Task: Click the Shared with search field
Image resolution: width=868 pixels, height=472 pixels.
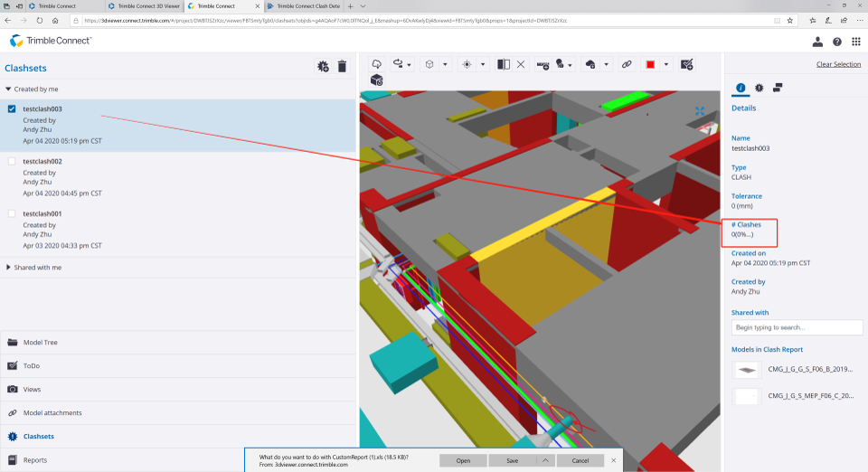Action: [x=797, y=327]
